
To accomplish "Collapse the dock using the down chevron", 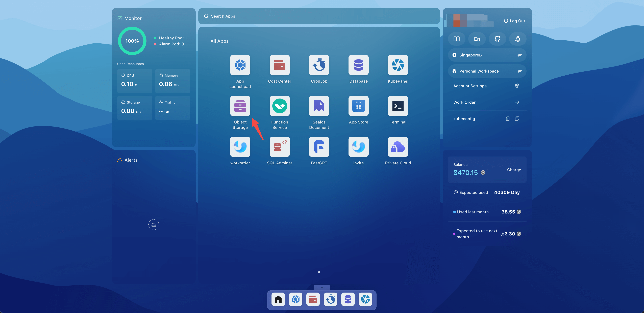I will click(321, 288).
